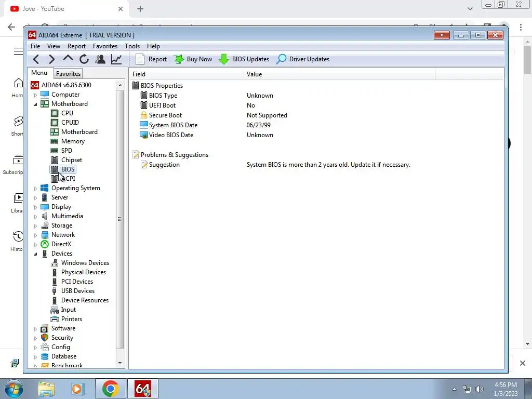Select the CPUID item icon
The height and width of the screenshot is (399, 532).
click(x=54, y=123)
